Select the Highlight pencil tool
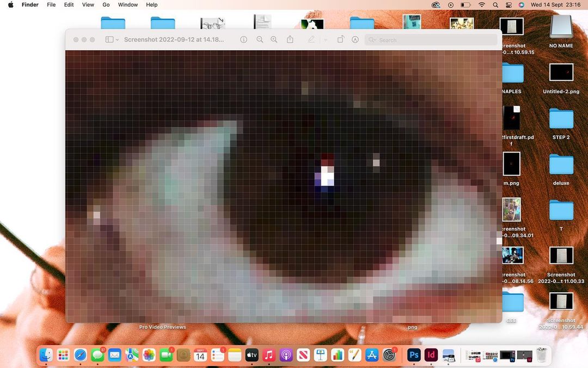This screenshot has width=588, height=368. coord(311,40)
